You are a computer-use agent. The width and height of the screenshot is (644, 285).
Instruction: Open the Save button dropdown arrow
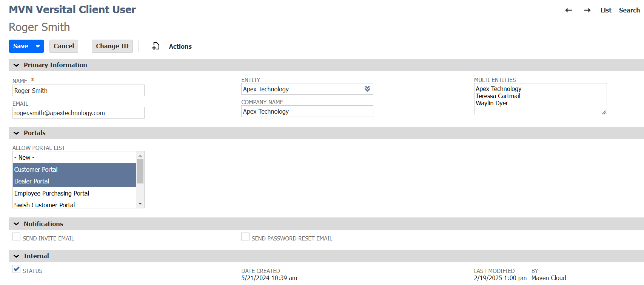click(38, 46)
